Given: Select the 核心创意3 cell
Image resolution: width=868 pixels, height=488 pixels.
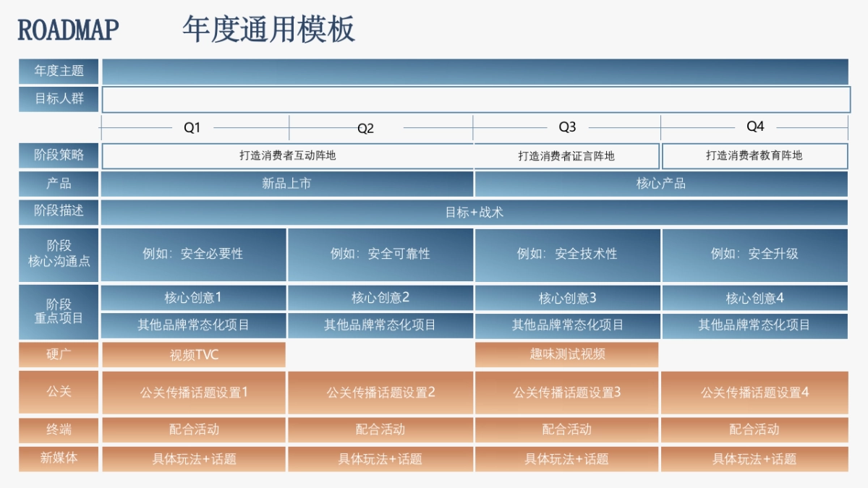Looking at the screenshot, I should 567,298.
